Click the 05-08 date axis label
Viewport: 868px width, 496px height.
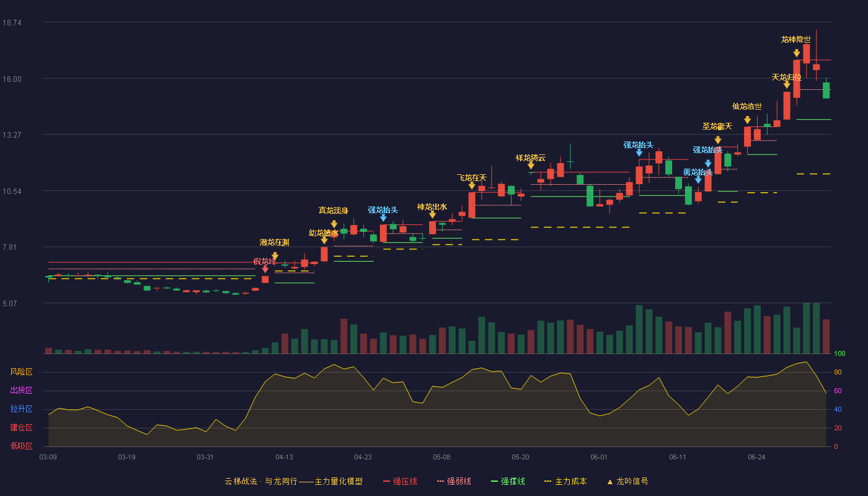(442, 457)
